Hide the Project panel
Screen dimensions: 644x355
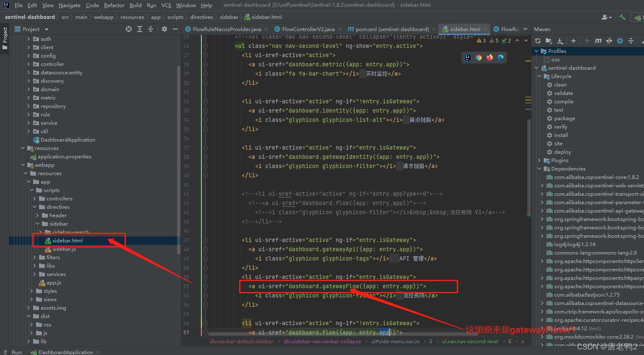point(175,29)
